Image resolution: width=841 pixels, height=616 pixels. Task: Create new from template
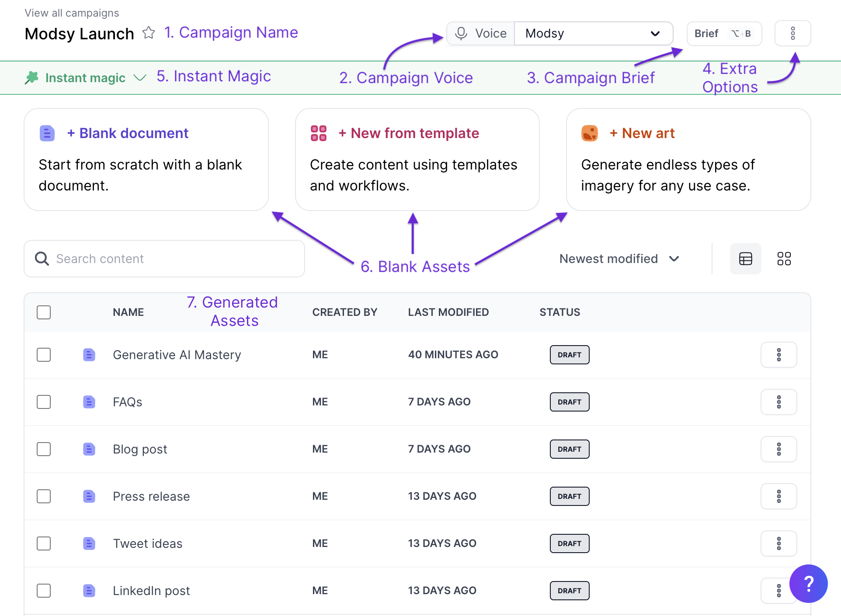[x=417, y=159]
